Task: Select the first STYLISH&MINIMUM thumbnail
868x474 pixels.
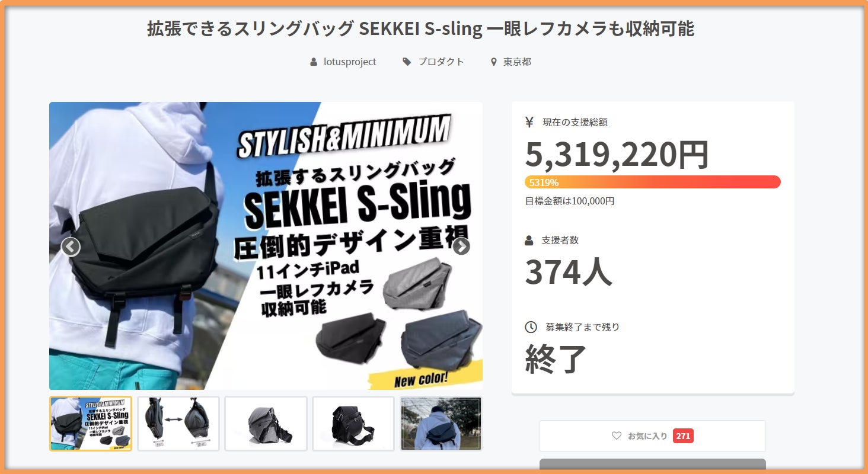Action: (91, 424)
